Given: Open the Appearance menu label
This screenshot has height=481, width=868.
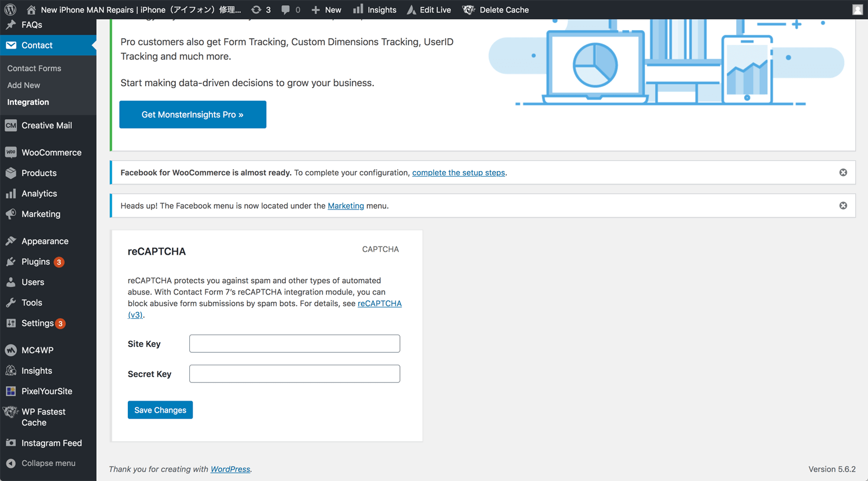Looking at the screenshot, I should 45,241.
